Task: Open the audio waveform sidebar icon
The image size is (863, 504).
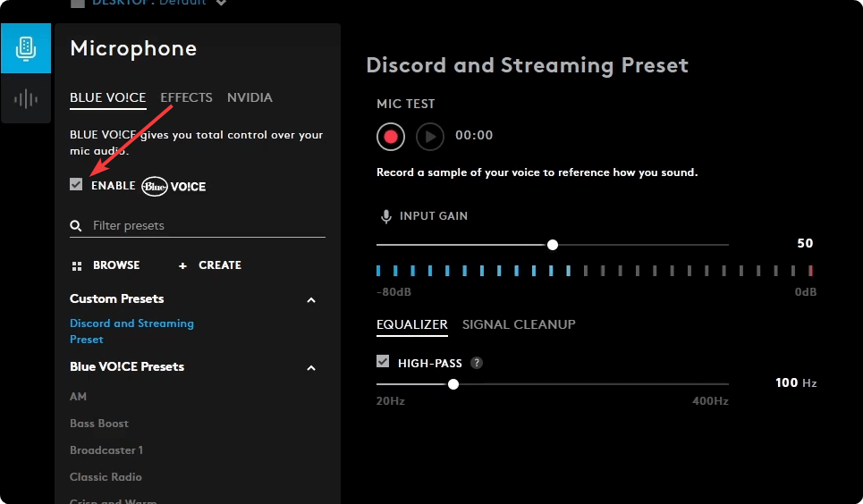Action: coord(26,99)
